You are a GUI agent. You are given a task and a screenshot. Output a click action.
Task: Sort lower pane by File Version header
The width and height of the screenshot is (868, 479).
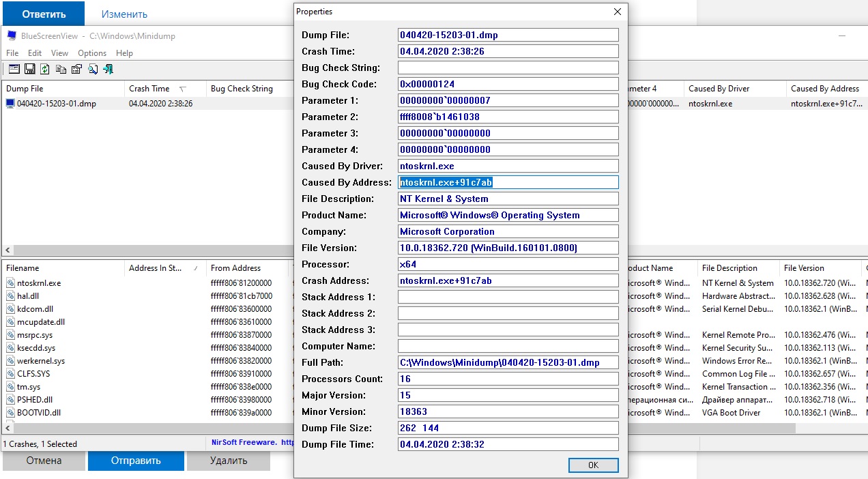(820, 268)
